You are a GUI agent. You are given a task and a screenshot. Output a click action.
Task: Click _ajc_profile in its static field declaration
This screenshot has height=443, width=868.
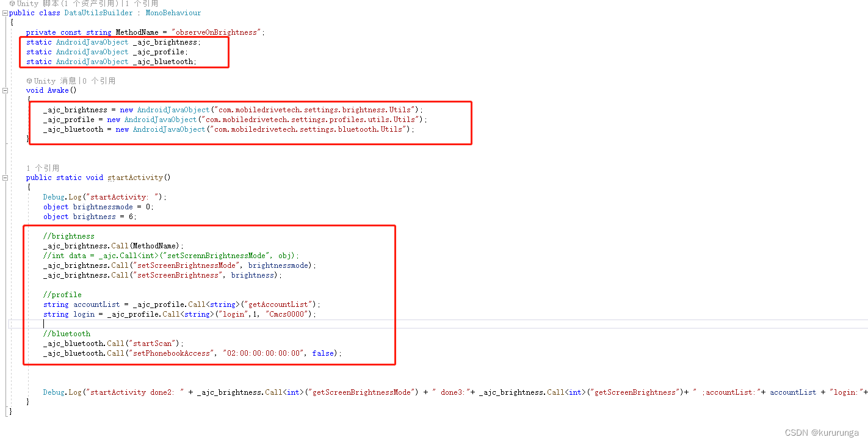click(x=159, y=52)
